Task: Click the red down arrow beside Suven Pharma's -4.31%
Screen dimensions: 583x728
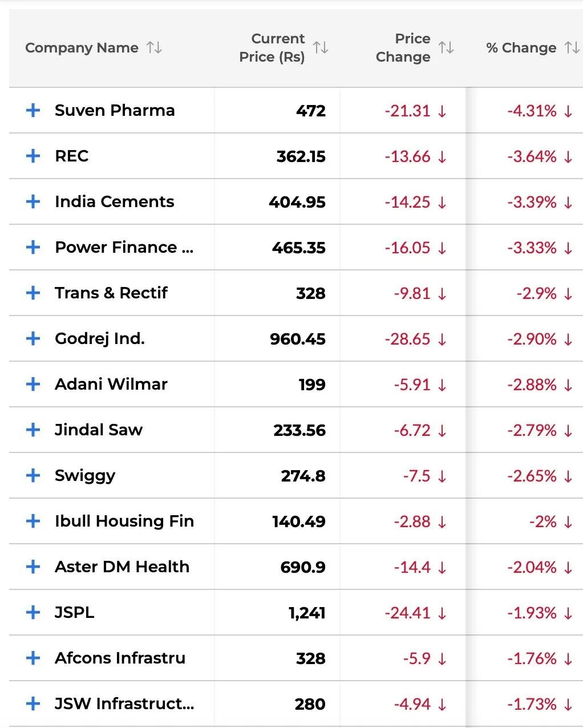Action: (x=567, y=111)
